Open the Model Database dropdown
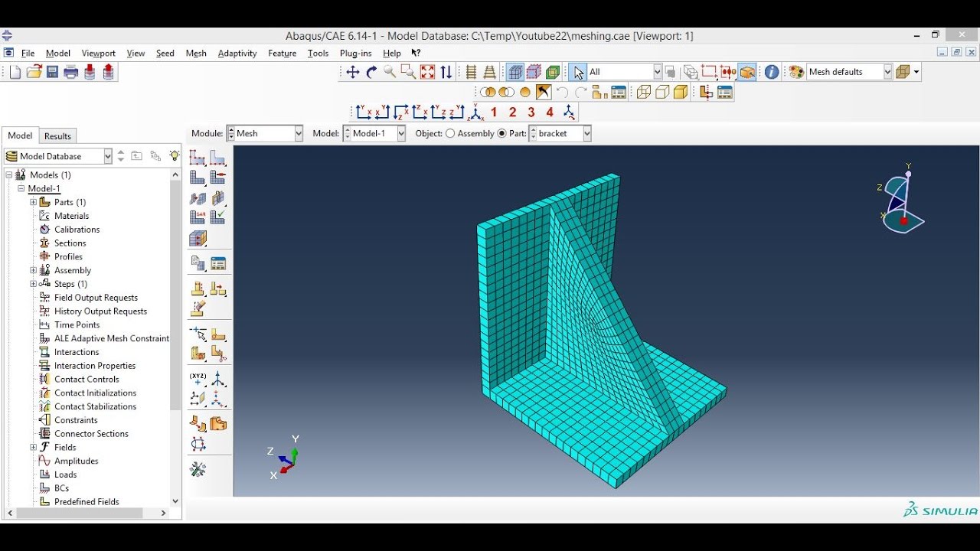980x551 pixels. click(x=58, y=156)
